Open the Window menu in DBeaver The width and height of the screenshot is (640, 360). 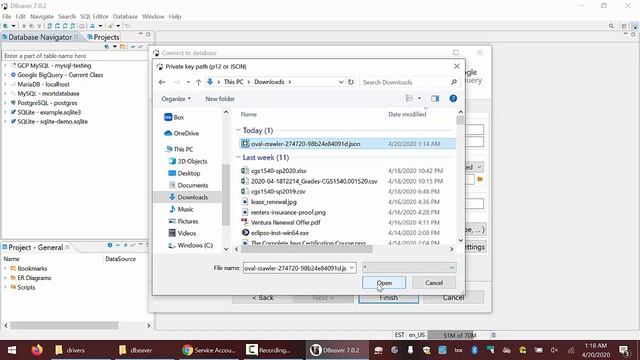click(153, 16)
